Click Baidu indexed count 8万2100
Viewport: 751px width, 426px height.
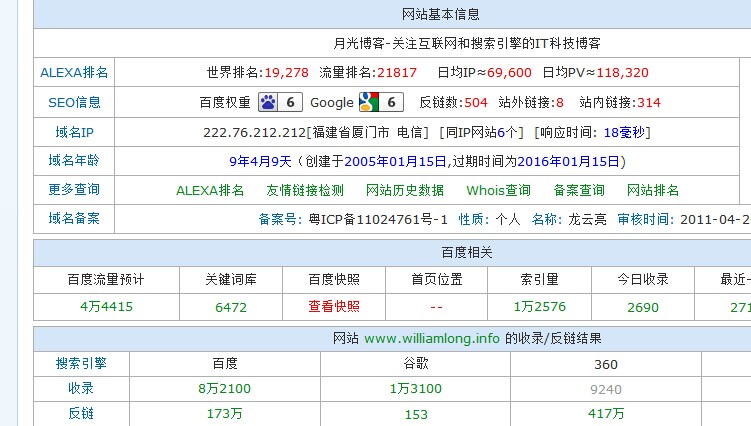(x=224, y=389)
